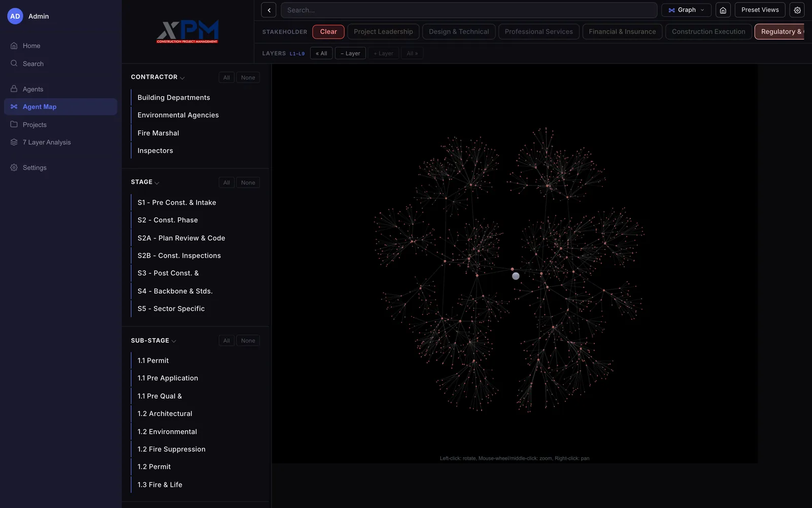Viewport: 812px width, 508px height.
Task: Select None in the Sub-Stage section
Action: click(x=248, y=341)
